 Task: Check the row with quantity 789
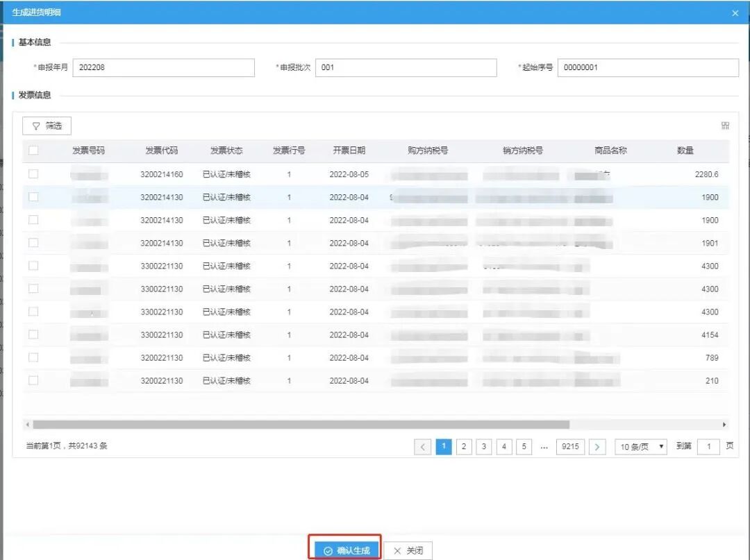tap(33, 357)
